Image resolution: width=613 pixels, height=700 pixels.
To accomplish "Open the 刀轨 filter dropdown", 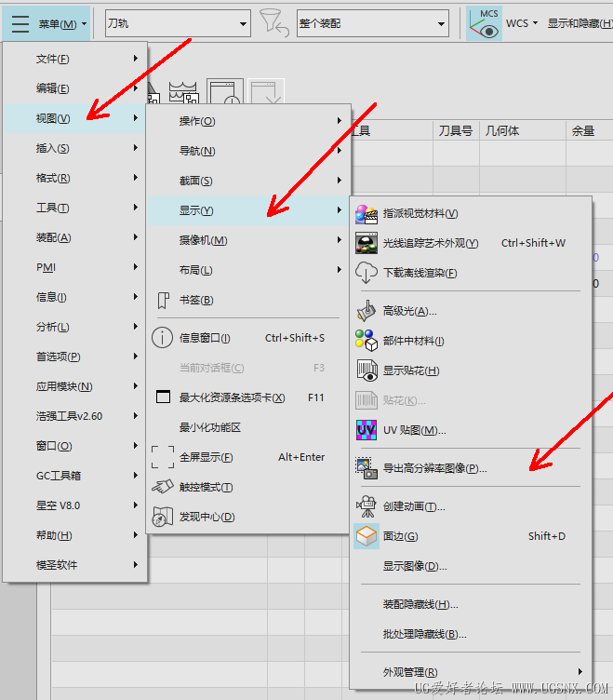I will click(x=178, y=23).
